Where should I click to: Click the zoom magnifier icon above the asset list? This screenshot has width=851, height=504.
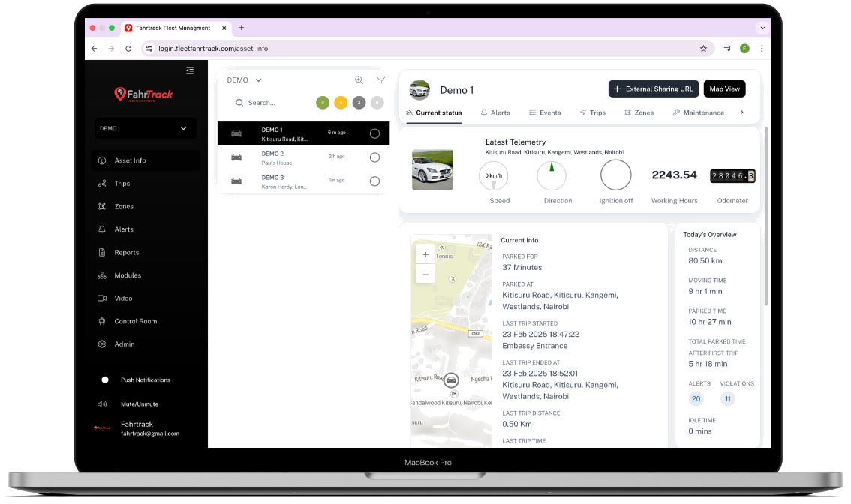(359, 79)
